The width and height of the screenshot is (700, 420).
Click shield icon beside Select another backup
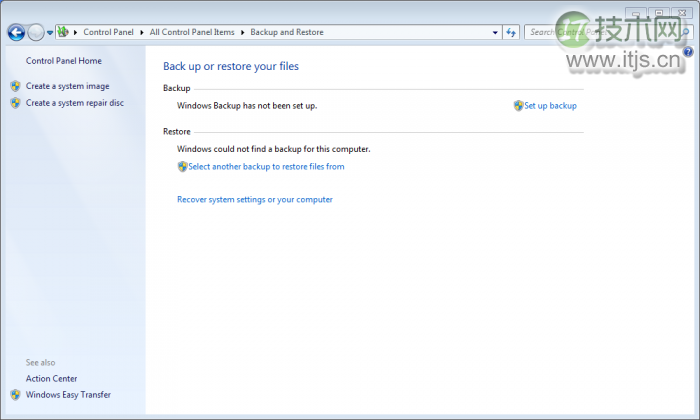tap(182, 166)
